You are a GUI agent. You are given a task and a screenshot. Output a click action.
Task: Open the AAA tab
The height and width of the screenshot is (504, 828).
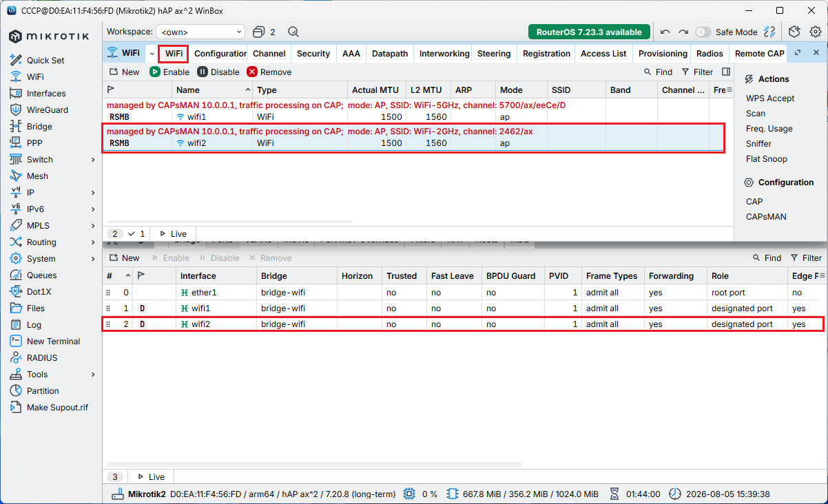(x=351, y=53)
